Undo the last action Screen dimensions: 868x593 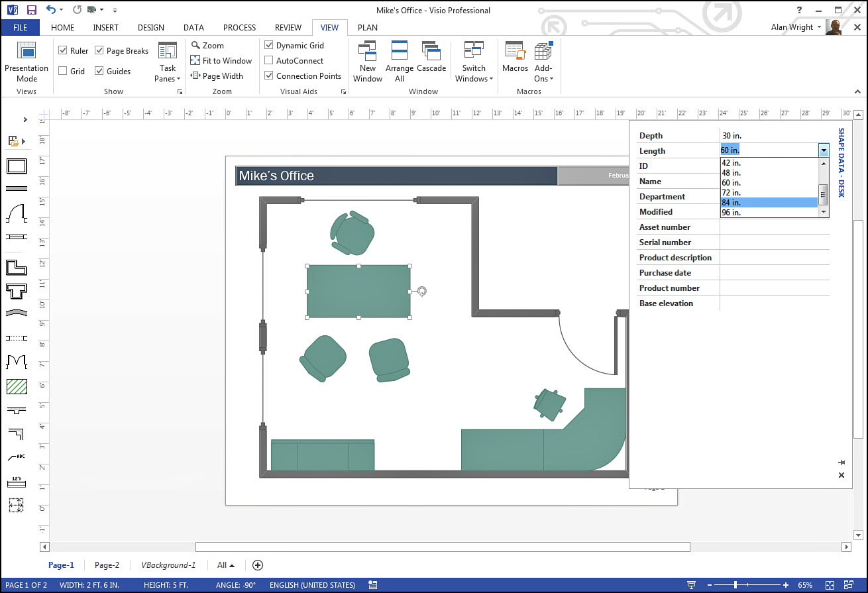coord(51,10)
